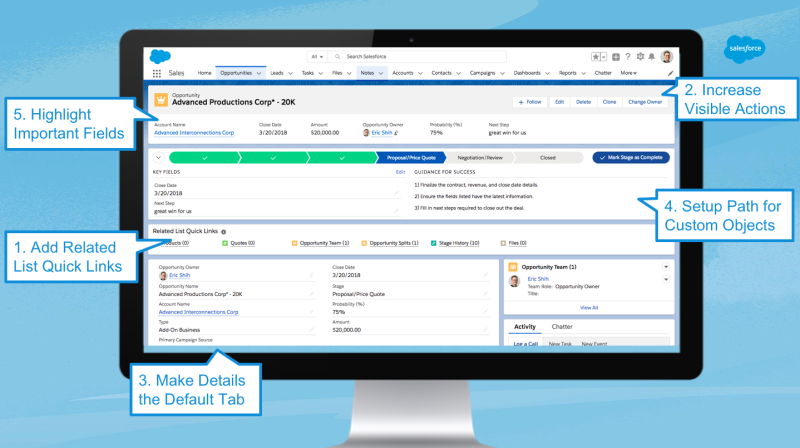This screenshot has width=800, height=448.
Task: Open the Global Actions plus icon
Action: [616, 57]
